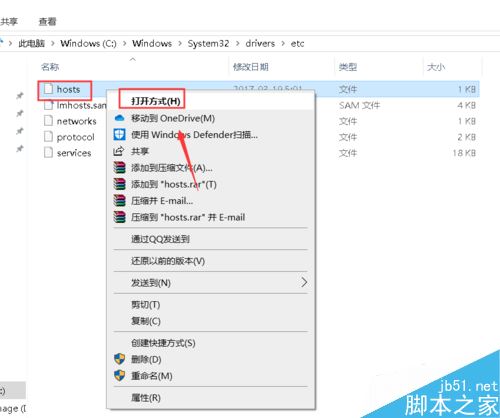Screen dimensions: 500x418
Task: Click the 4 KB size cell
Action: 467,105
